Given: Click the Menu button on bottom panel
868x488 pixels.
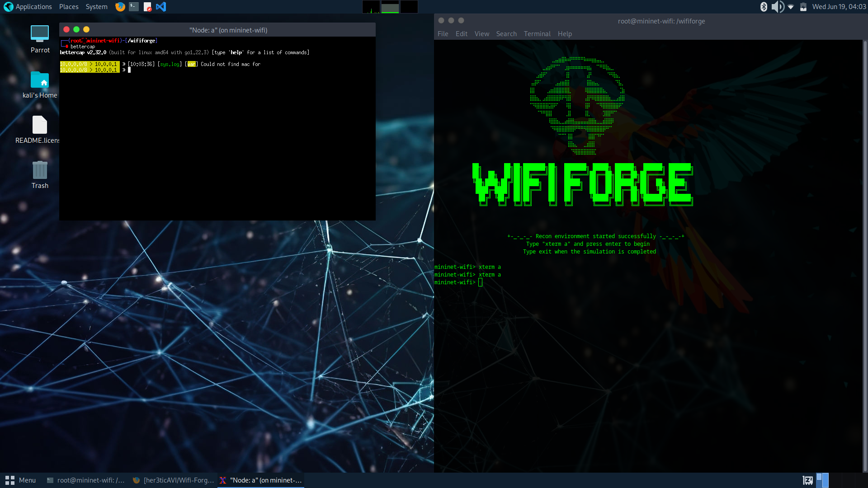Looking at the screenshot, I should tap(20, 480).
